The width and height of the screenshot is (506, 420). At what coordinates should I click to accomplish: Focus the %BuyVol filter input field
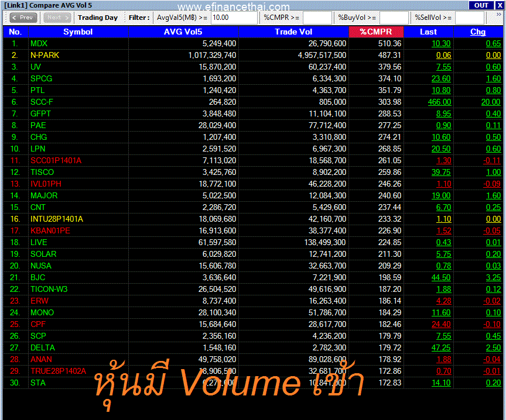tap(394, 18)
